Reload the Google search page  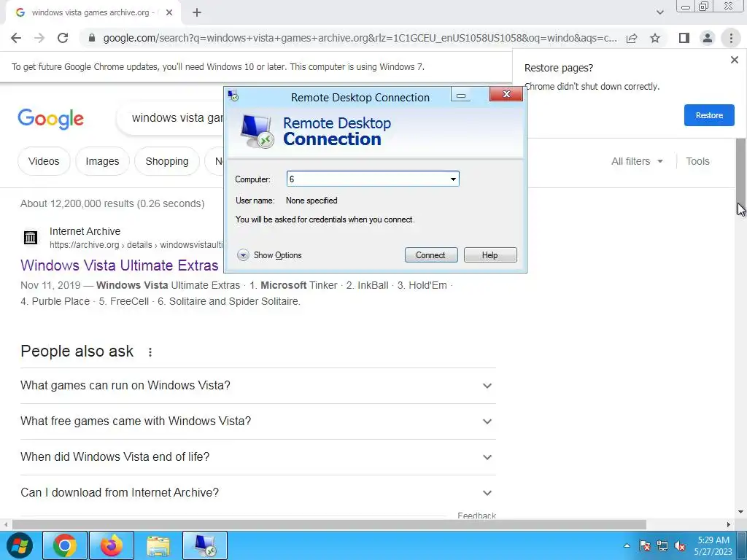click(x=63, y=38)
